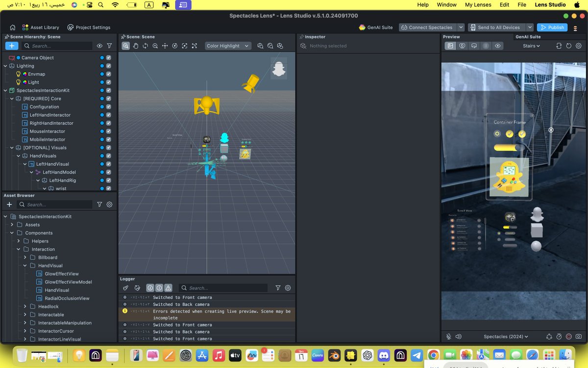Expand the Billboard folder
The image size is (588, 368).
[25, 257]
